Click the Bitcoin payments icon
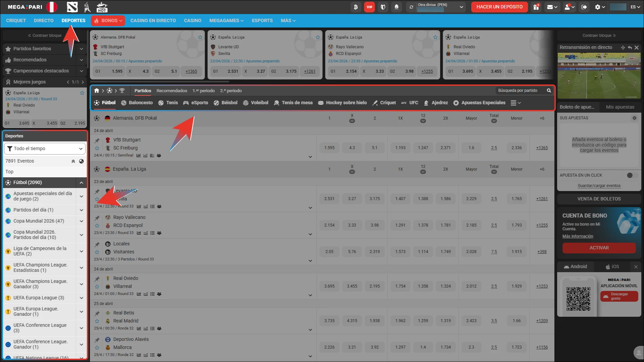Screen dimensions: 644x362 (x=356, y=7)
